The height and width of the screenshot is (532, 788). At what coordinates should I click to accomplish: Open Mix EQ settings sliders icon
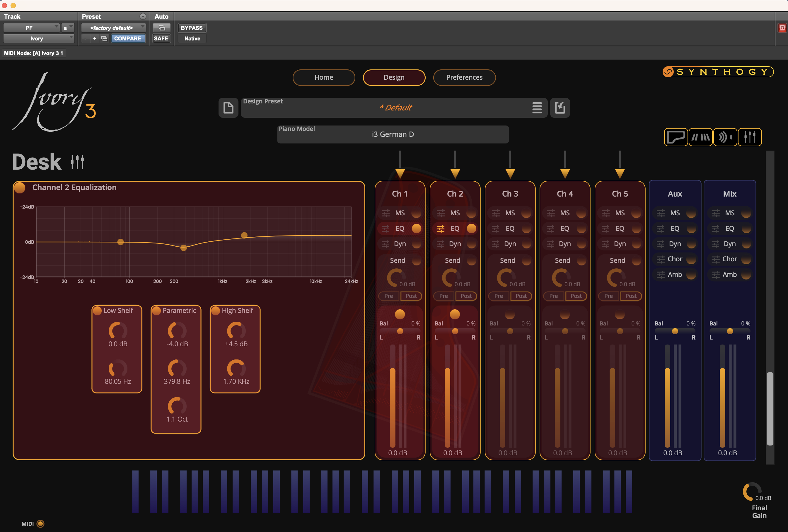715,229
